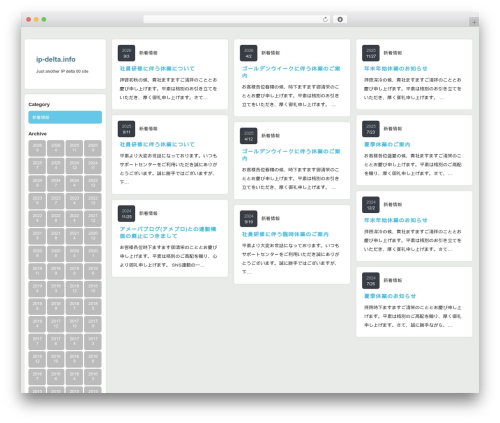Click excerpt text of 夏季休業のご案内 card
The image size is (500, 423).
pos(413,165)
